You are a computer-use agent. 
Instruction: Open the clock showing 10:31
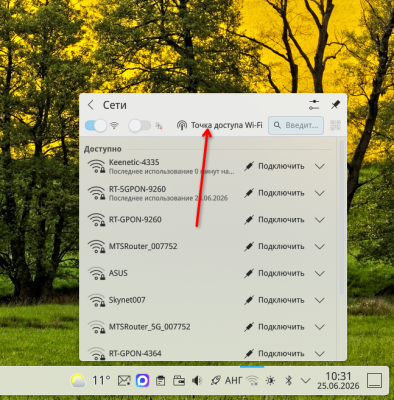coord(338,381)
